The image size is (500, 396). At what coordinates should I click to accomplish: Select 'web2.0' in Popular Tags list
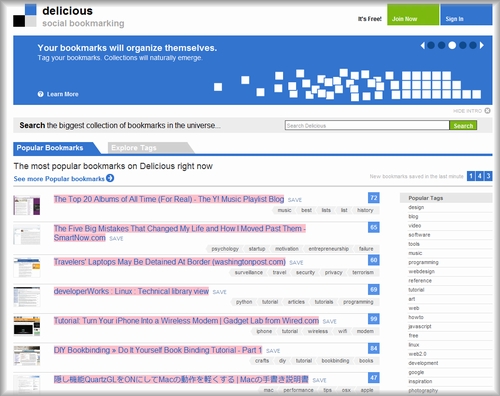click(x=417, y=354)
